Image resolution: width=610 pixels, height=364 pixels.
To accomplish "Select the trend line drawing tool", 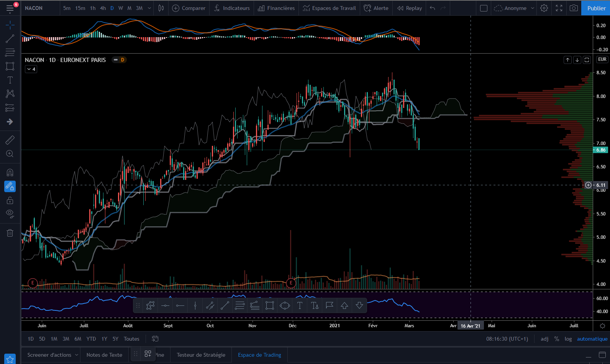I will coord(10,39).
